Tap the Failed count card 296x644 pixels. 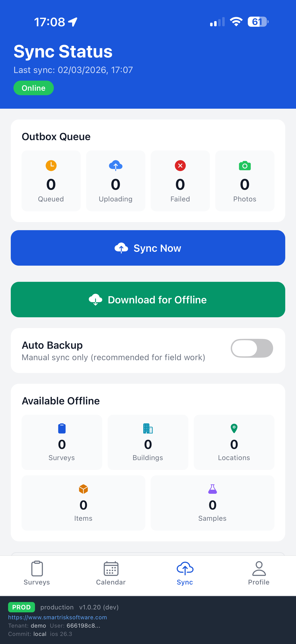180,181
